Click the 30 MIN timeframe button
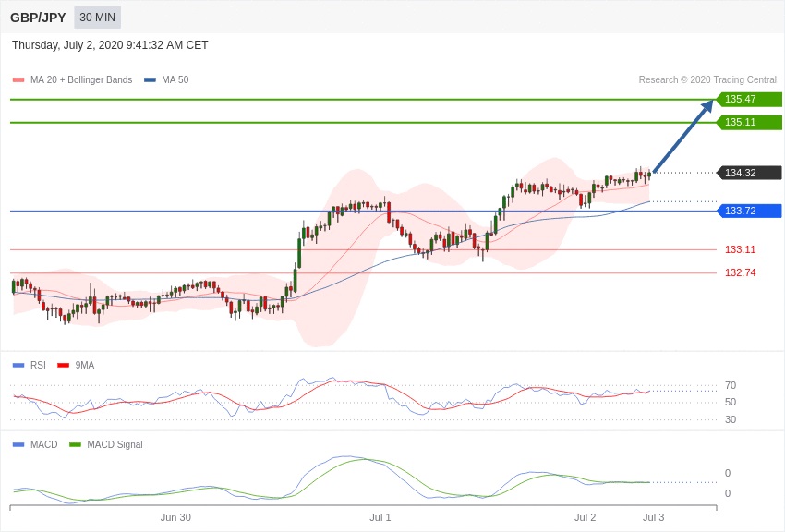The height and width of the screenshot is (532, 785). tap(97, 18)
